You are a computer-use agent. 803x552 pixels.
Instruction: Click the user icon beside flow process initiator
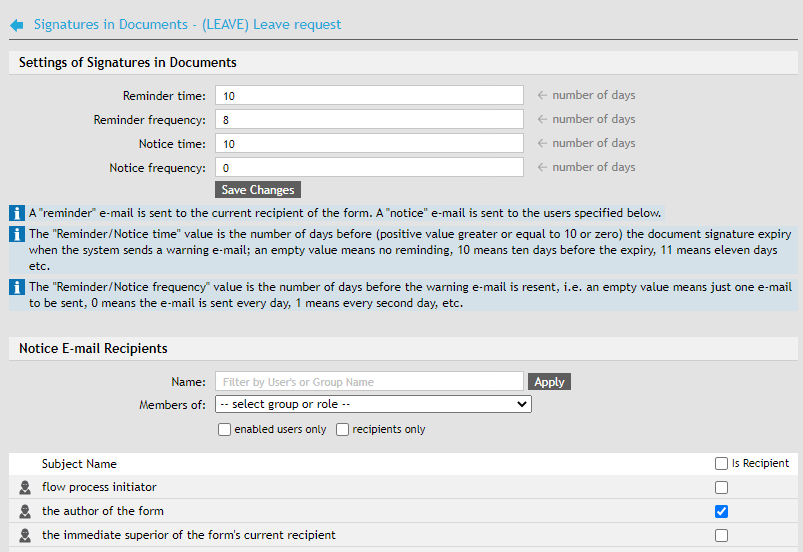25,488
